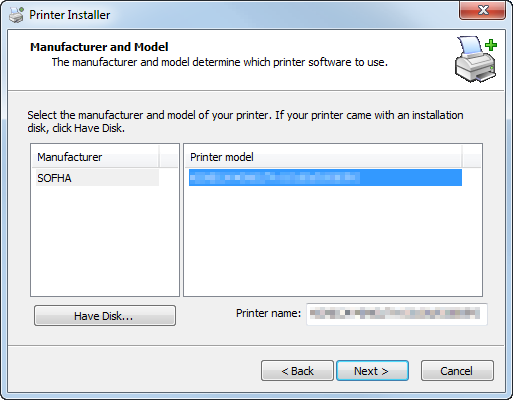Click the Manufacturer and Model heading

[x=99, y=47]
